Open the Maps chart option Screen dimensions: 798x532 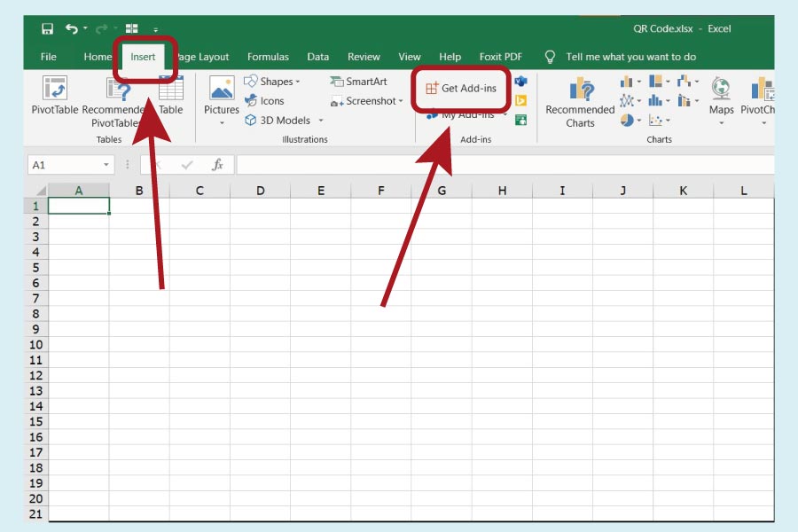pos(721,95)
